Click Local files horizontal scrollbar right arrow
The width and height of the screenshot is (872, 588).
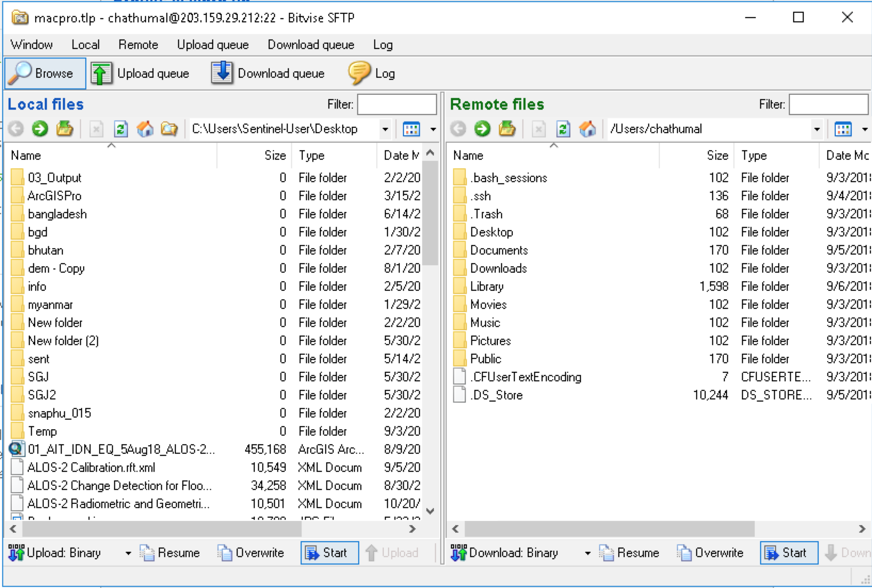click(412, 529)
